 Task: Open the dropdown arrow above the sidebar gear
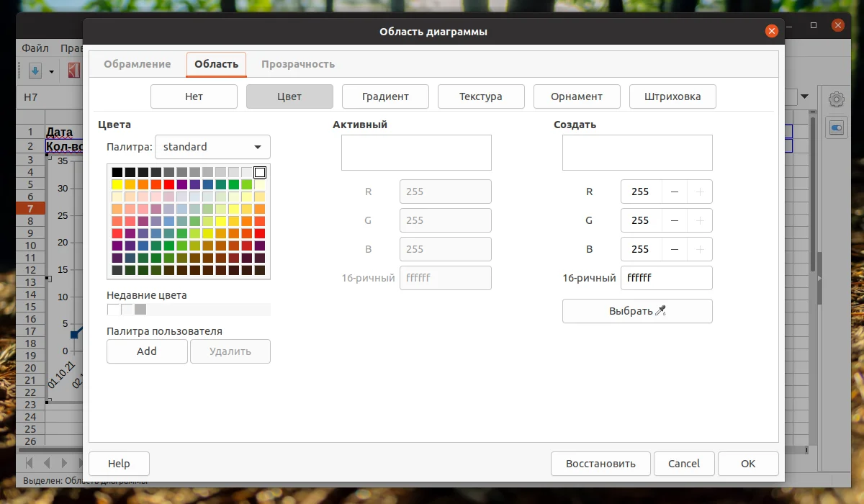pos(804,96)
